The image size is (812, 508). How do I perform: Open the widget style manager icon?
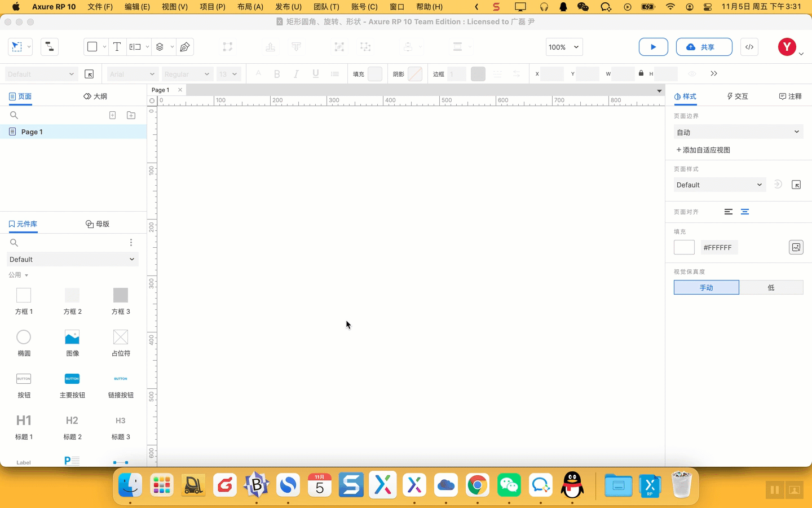(89, 74)
